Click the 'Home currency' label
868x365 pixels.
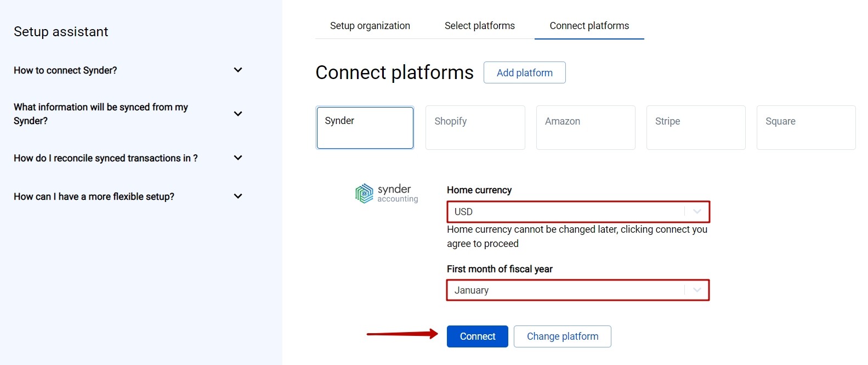tap(479, 190)
